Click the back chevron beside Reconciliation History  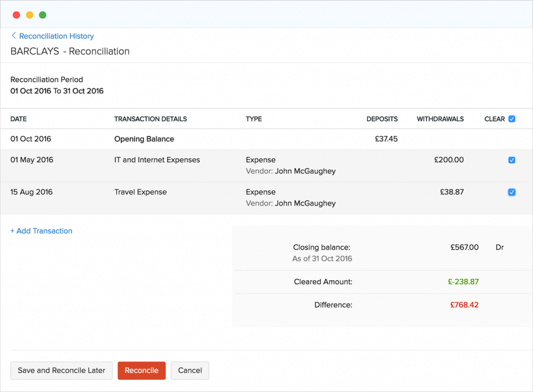14,36
